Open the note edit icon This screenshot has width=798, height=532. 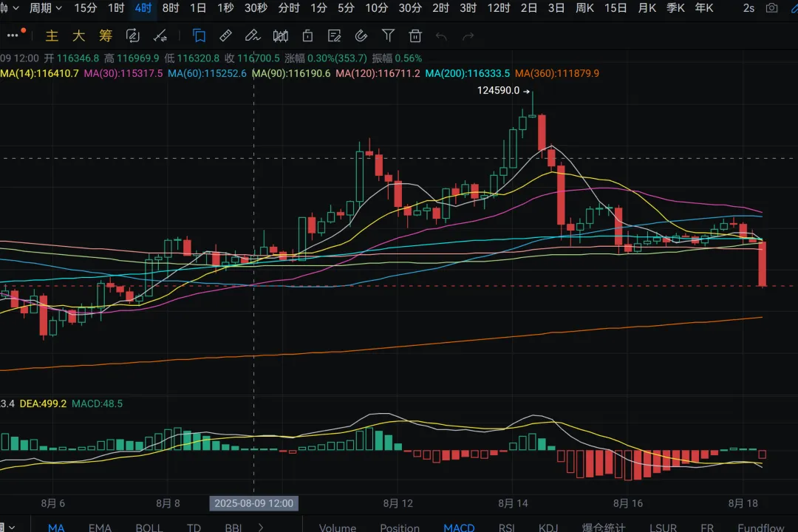[x=335, y=35]
